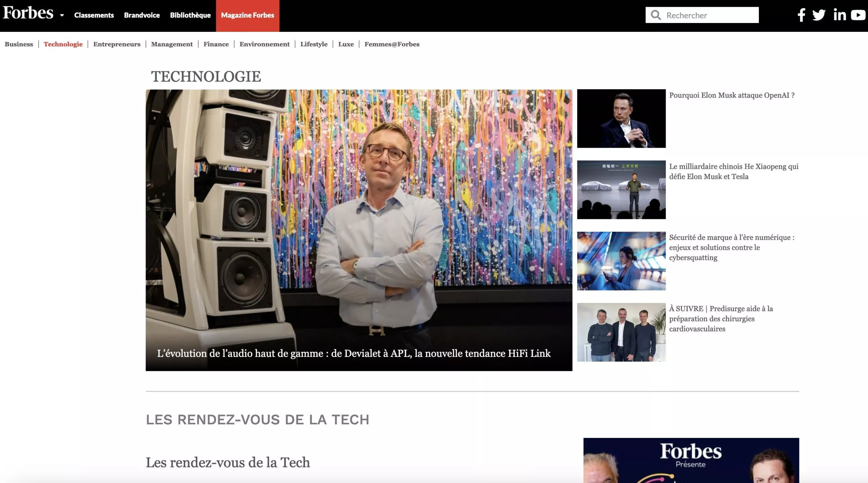This screenshot has width=868, height=483.
Task: Go to the Environnement category
Action: click(x=264, y=44)
